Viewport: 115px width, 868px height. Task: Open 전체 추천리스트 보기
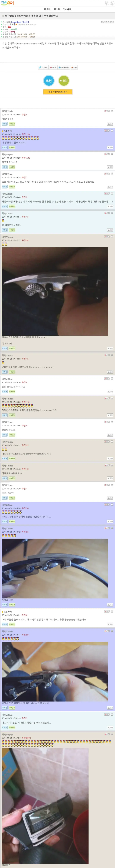point(57,92)
